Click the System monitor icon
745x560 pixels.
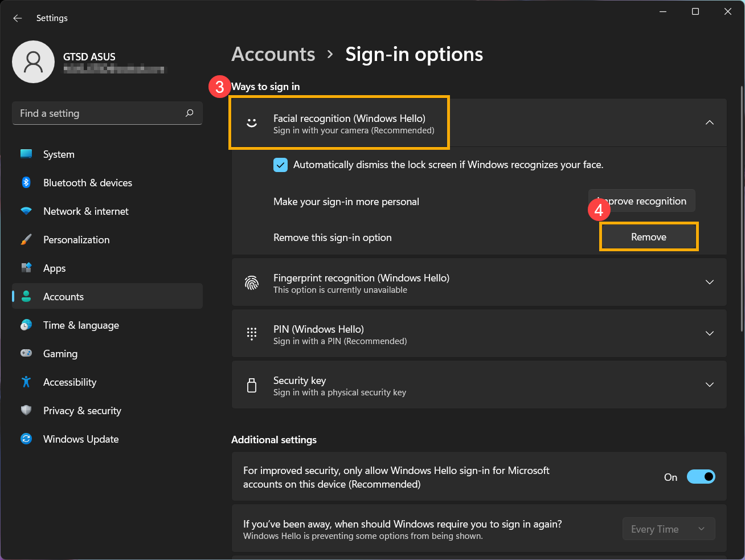(x=26, y=154)
